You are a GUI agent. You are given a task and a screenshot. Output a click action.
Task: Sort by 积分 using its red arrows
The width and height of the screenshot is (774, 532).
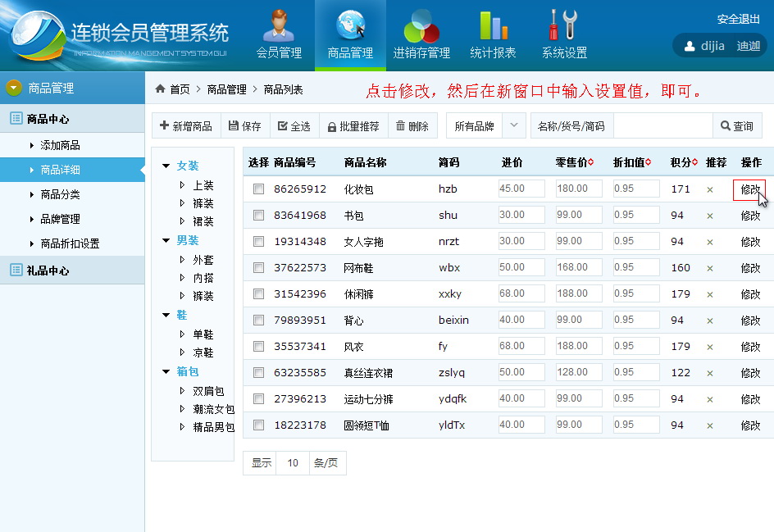695,161
